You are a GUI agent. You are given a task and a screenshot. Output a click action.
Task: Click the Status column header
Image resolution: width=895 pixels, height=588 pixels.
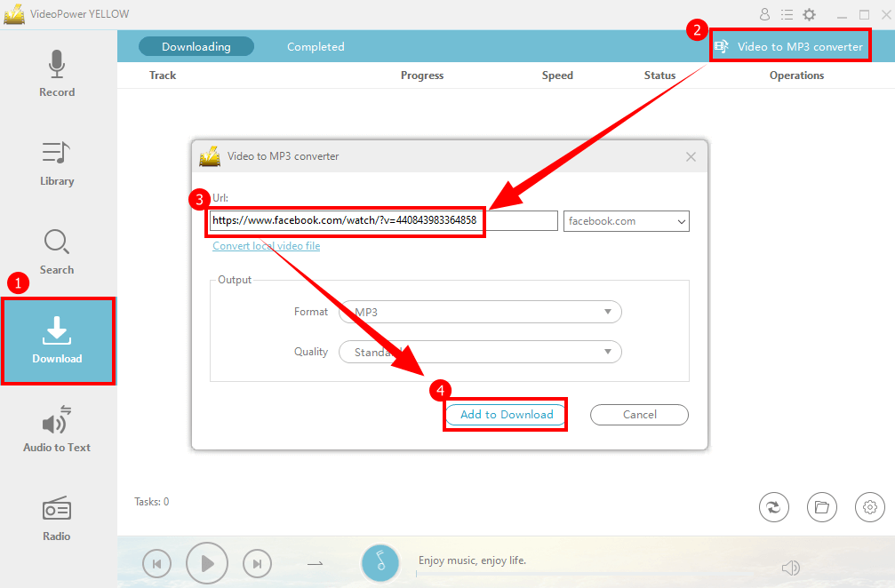click(x=659, y=75)
